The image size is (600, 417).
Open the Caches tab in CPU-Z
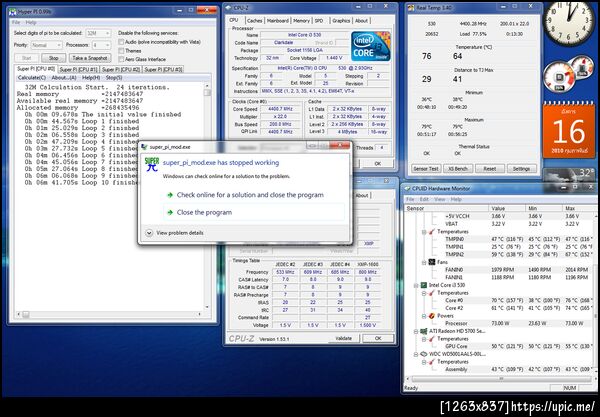coord(254,21)
